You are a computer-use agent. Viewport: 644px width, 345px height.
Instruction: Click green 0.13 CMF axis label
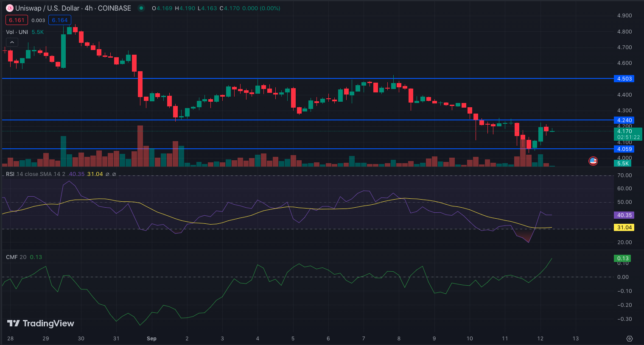[x=622, y=259]
